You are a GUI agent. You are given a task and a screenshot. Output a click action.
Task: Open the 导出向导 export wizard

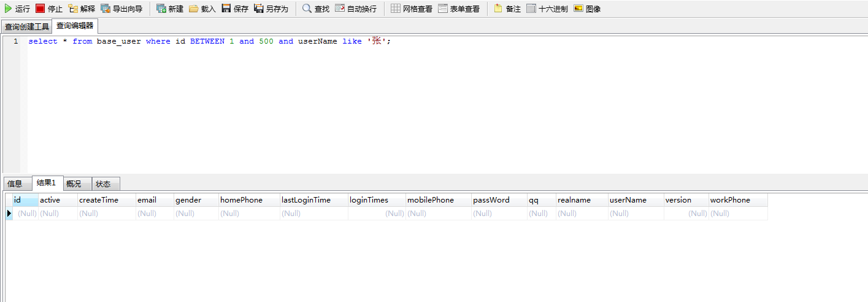121,9
